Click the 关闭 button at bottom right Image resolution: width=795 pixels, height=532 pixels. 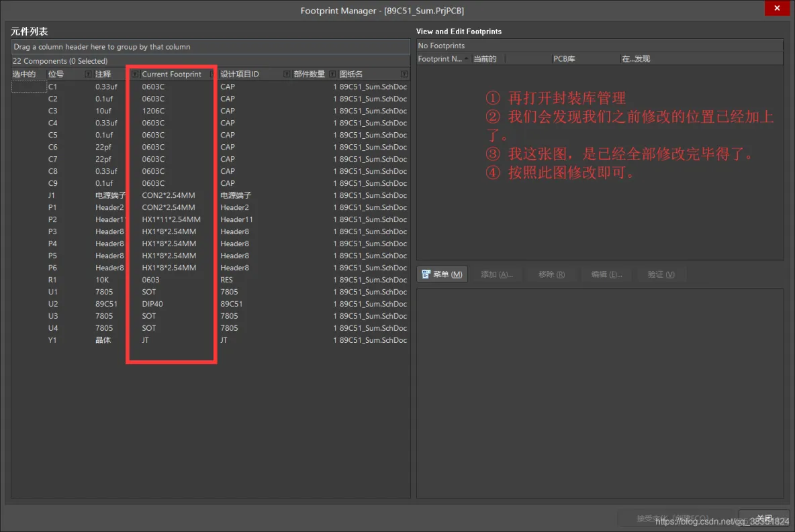764,518
